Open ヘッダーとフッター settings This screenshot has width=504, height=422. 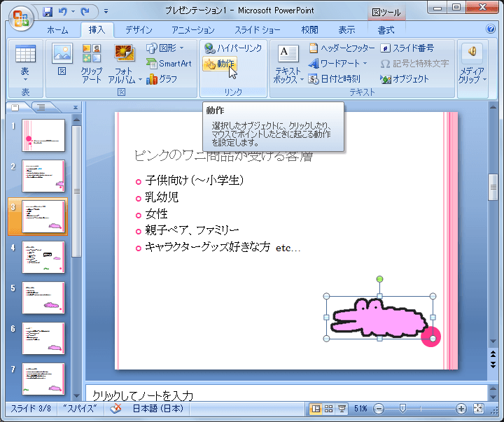coord(342,48)
